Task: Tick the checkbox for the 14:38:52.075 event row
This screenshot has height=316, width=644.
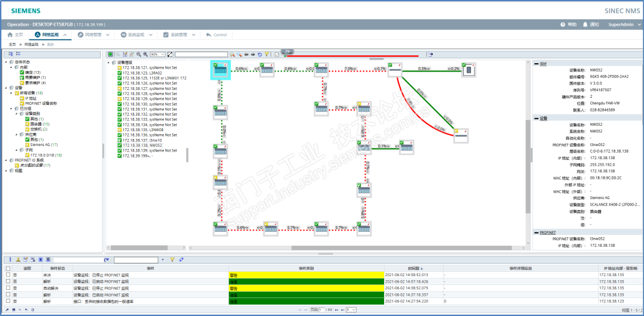Action: click(x=8, y=288)
